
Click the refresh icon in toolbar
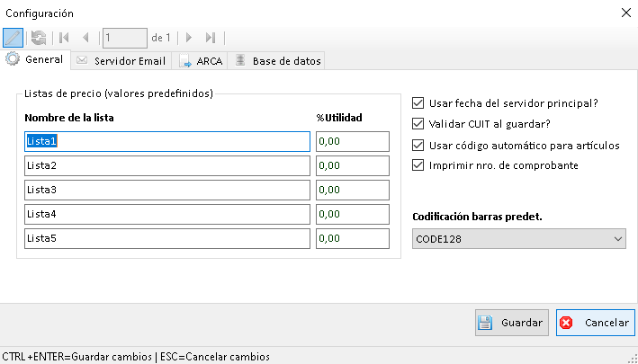(38, 38)
